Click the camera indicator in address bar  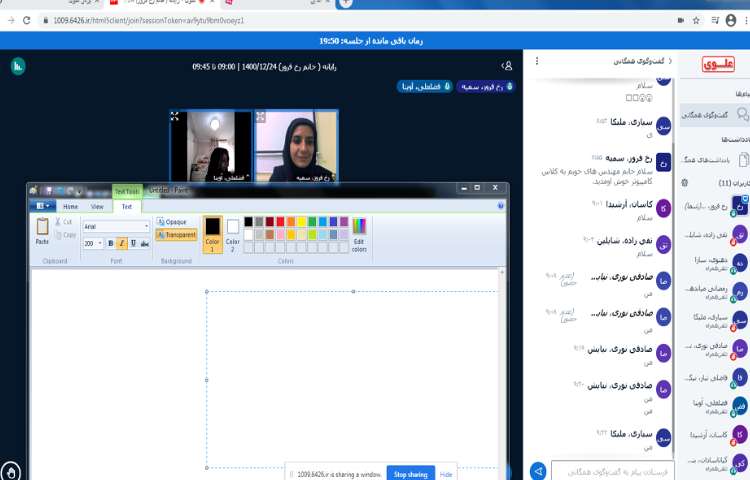(681, 20)
